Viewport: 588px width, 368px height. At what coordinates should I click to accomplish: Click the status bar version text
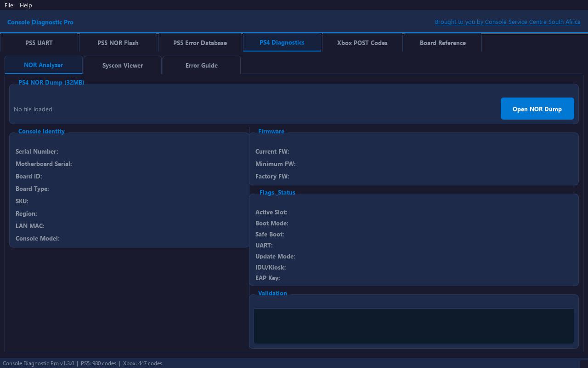[x=38, y=363]
